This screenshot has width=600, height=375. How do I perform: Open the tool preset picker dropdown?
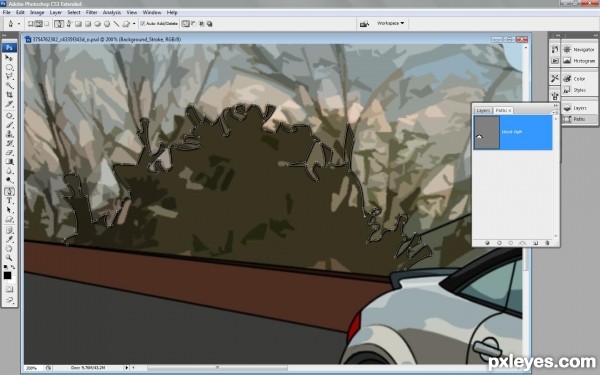[18, 24]
